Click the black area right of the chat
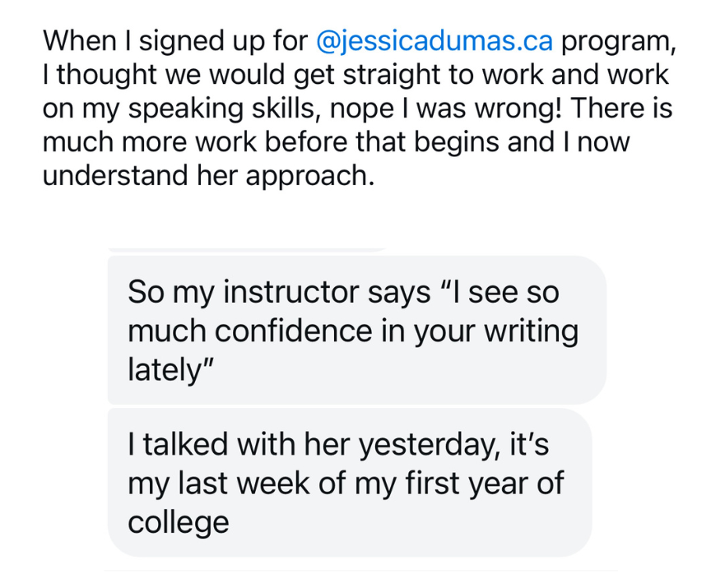 pos(671,411)
